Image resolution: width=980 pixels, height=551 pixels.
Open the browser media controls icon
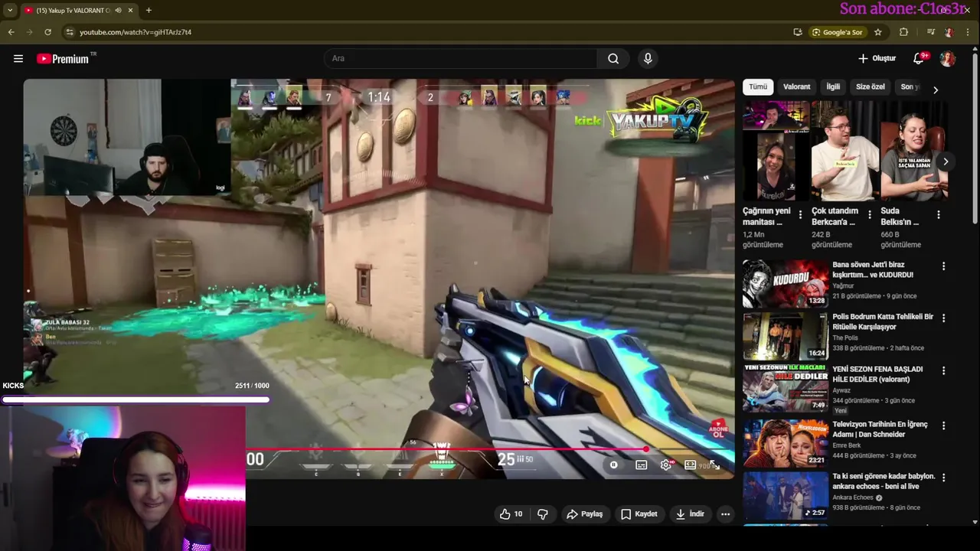pos(931,32)
